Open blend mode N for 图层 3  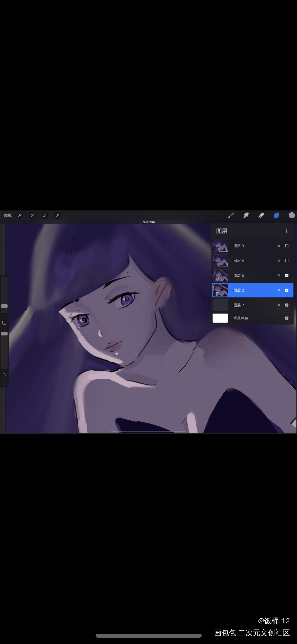tap(279, 246)
